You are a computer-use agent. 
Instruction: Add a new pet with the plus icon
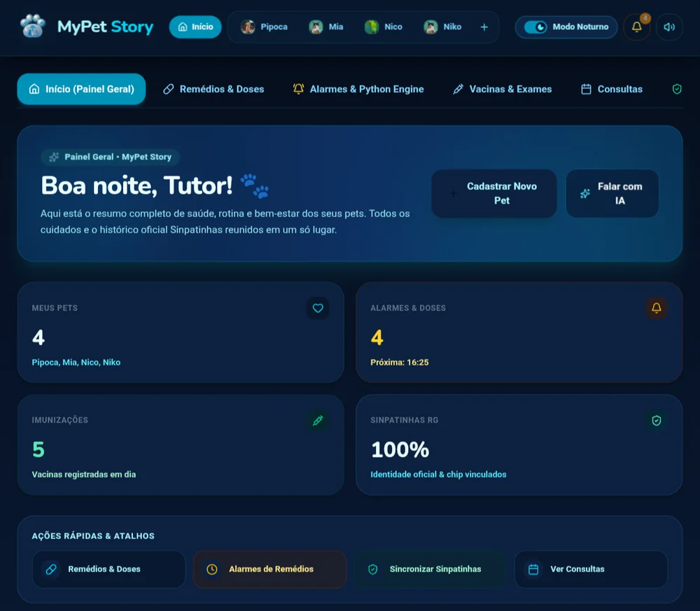tap(484, 27)
